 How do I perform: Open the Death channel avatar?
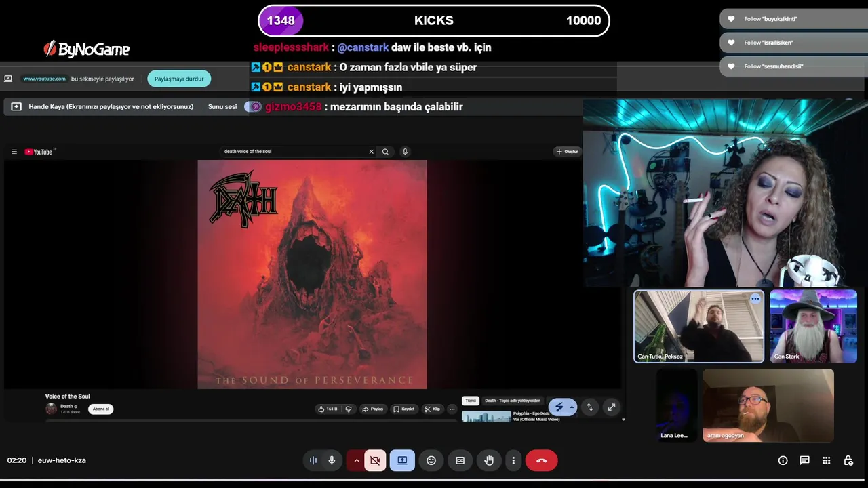coord(51,409)
